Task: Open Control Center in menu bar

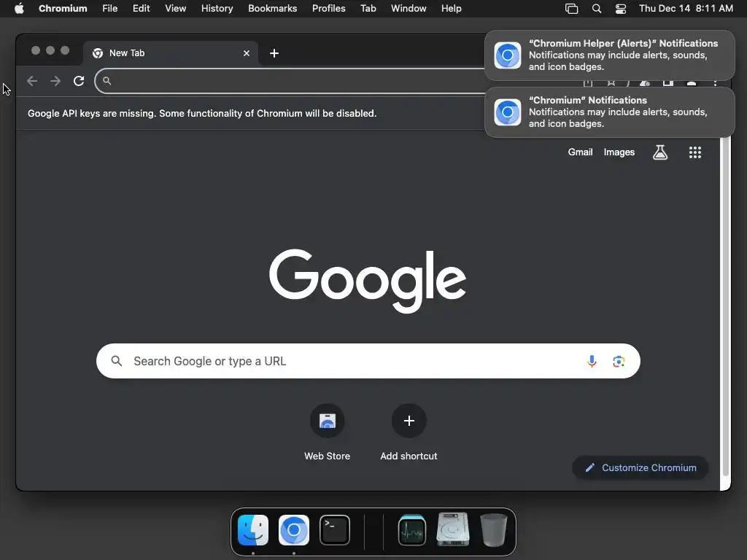Action: (621, 9)
